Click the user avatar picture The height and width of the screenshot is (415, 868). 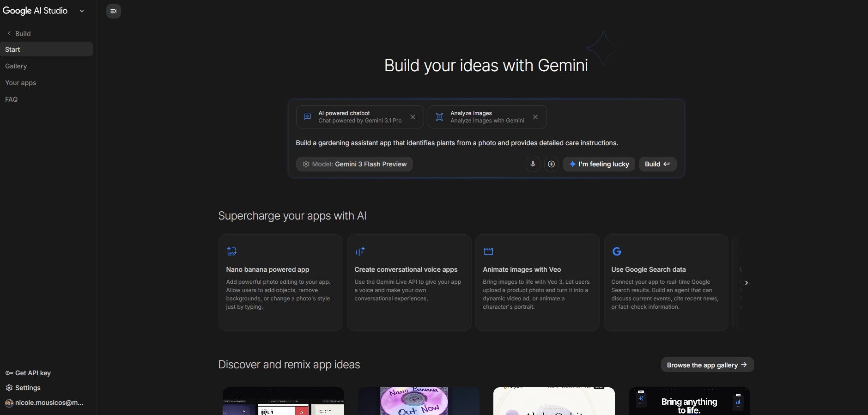click(x=9, y=403)
